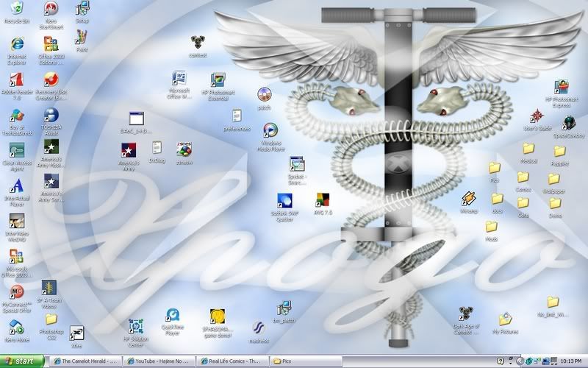Open Microsoft Office Word shortcut
The image size is (588, 368).
point(179,78)
